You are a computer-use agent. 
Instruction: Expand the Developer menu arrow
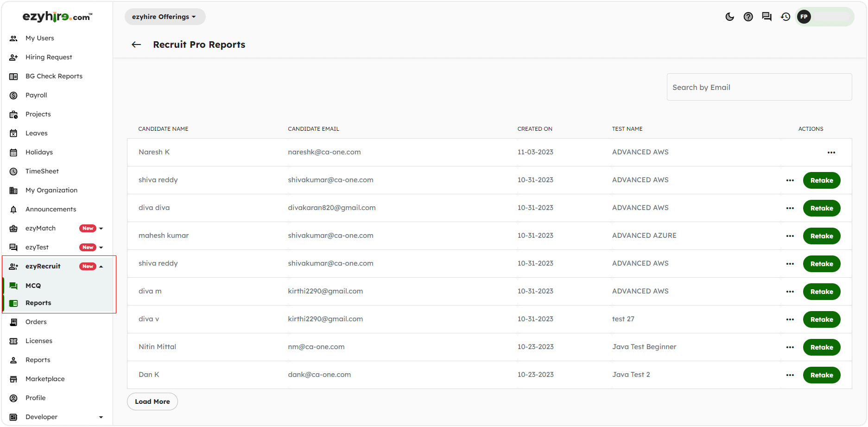pyautogui.click(x=101, y=417)
